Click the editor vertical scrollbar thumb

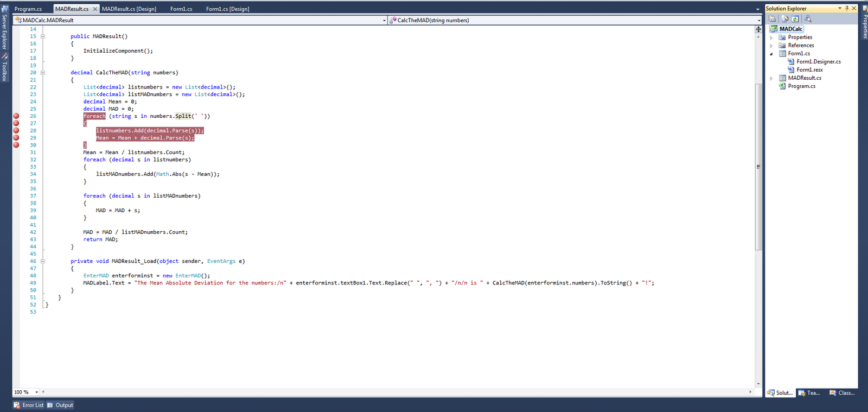pyautogui.click(x=758, y=167)
